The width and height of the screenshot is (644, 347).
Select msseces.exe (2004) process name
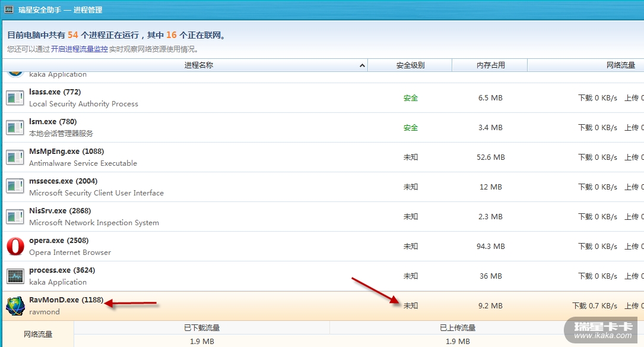coord(64,181)
